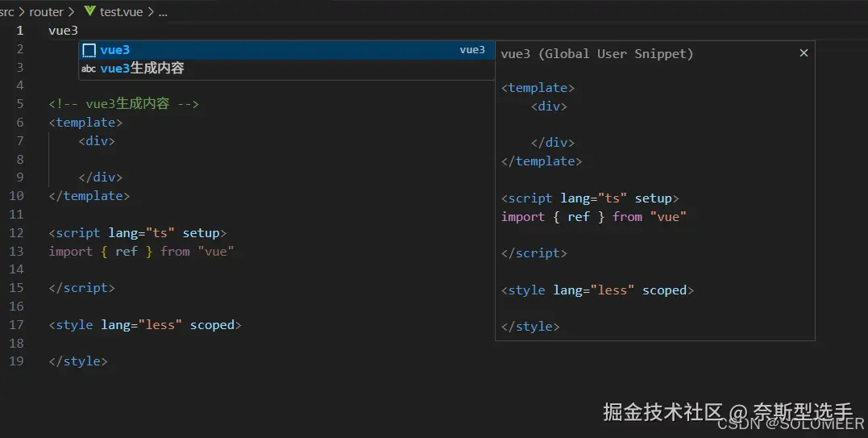Click the style lang="less" scoped tag in editor
Image resolution: width=868 pixels, height=438 pixels.
tap(145, 325)
